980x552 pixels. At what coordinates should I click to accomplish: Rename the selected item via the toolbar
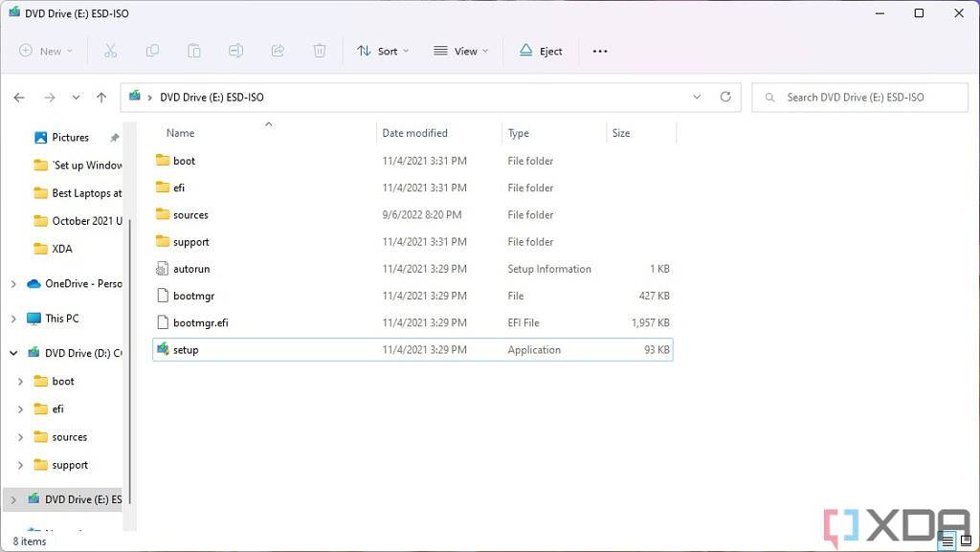click(235, 51)
